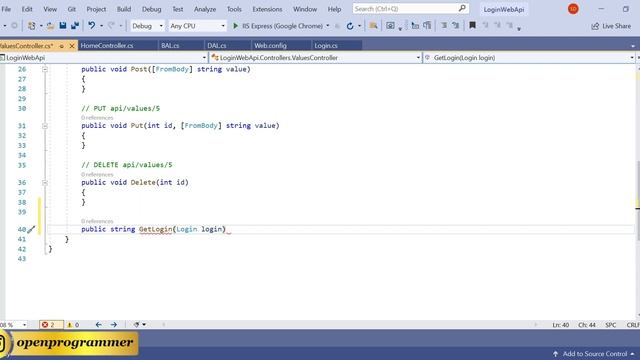Start debugging with the green play icon
640x360 pixels.
click(x=236, y=26)
